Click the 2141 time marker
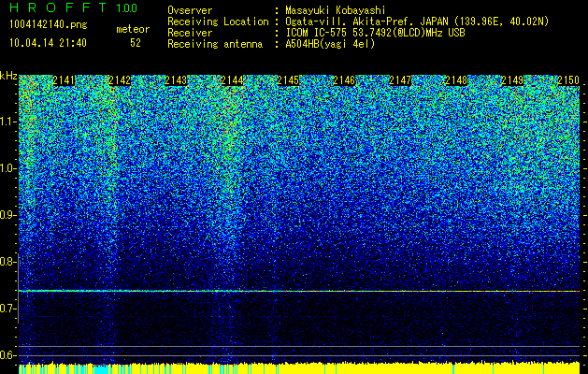This screenshot has width=588, height=374. pyautogui.click(x=64, y=80)
